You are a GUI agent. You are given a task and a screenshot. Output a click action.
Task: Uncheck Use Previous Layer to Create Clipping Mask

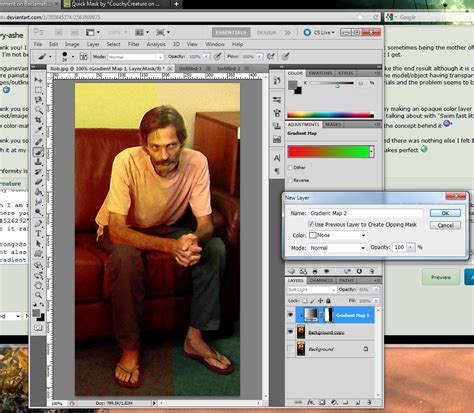click(x=311, y=224)
